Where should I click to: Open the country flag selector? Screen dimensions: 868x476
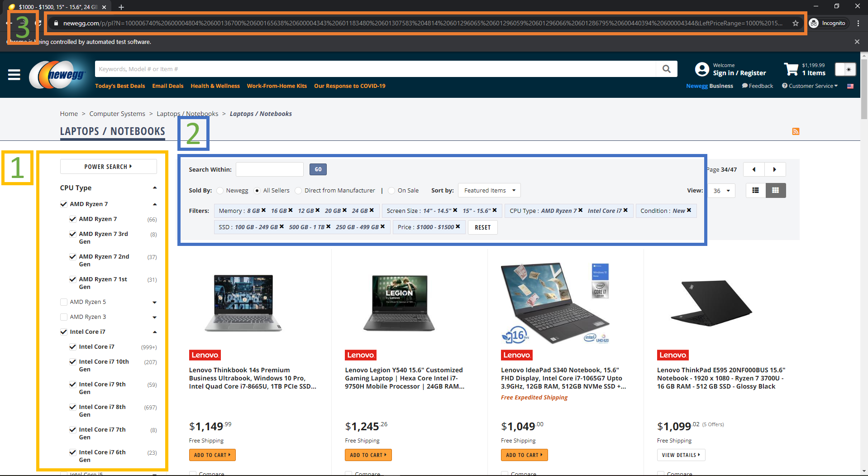pyautogui.click(x=850, y=86)
